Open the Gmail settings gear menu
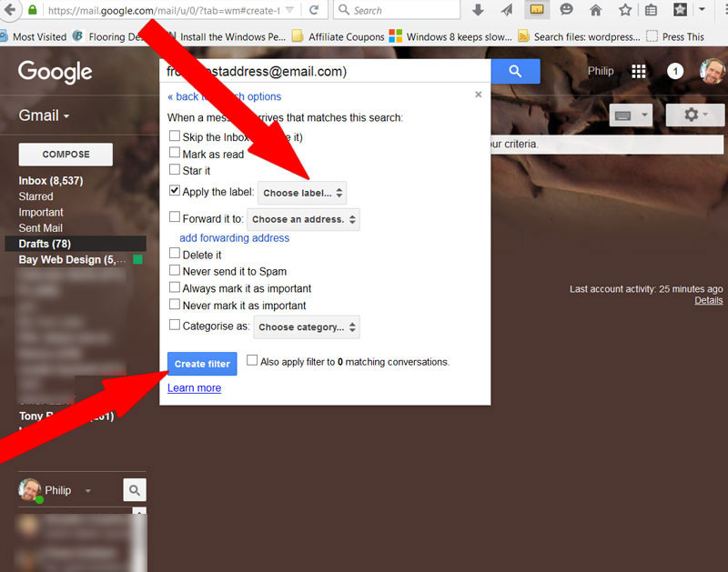This screenshot has height=572, width=728. 695,115
